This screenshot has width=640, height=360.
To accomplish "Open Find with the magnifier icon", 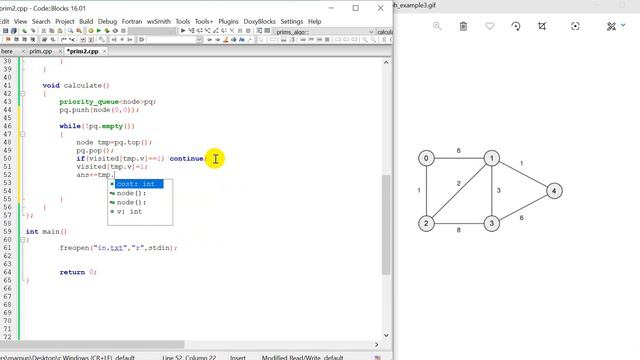I will (x=71, y=31).
